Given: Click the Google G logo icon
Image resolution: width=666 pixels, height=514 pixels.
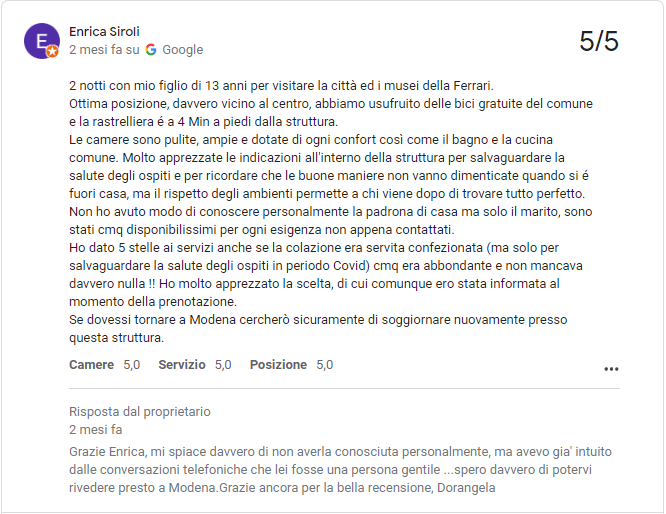Looking at the screenshot, I should pyautogui.click(x=151, y=50).
